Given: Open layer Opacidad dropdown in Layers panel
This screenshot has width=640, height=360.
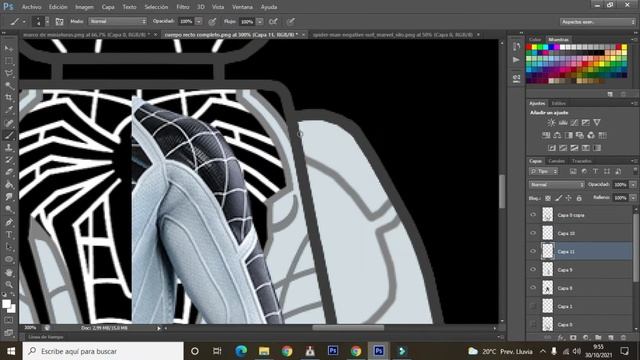Looking at the screenshot, I should (x=633, y=184).
